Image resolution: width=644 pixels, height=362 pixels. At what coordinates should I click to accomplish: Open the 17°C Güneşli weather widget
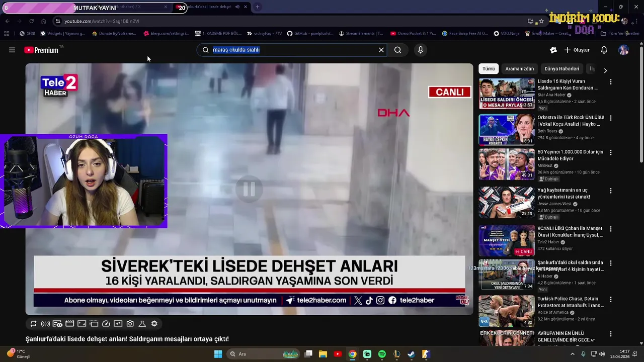click(x=19, y=354)
